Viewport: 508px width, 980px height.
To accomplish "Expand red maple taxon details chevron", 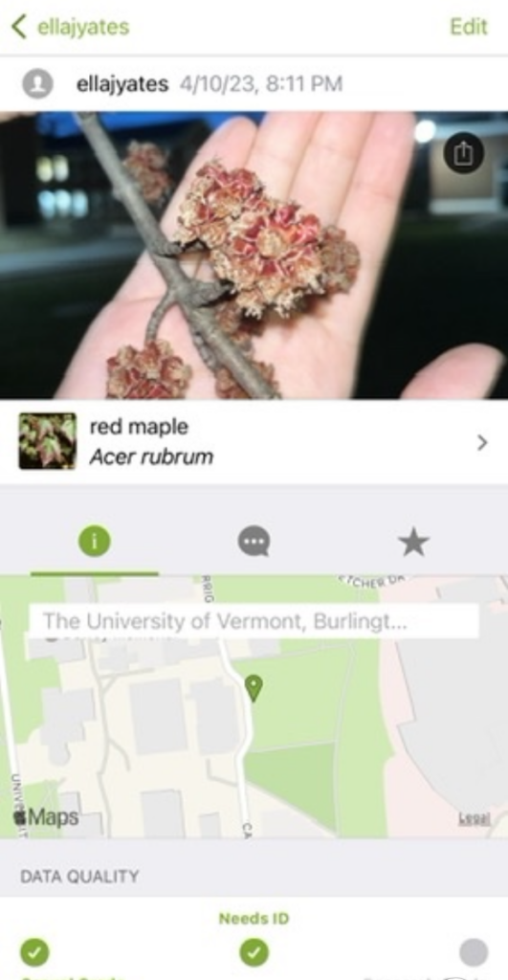I will point(482,442).
